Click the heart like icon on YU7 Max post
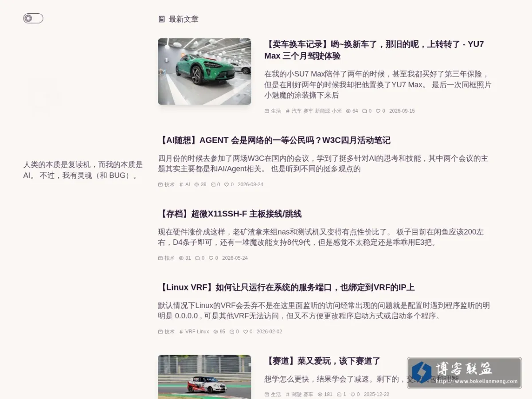 point(378,111)
